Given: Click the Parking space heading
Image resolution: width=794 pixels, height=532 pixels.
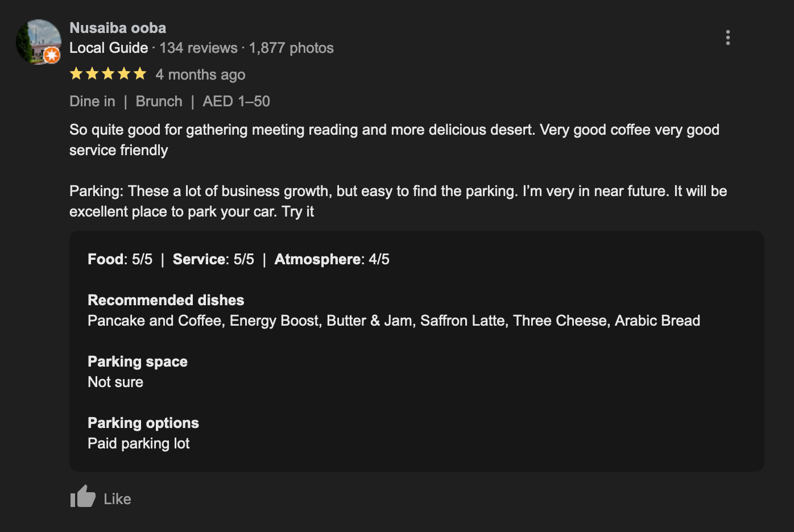Looking at the screenshot, I should 137,361.
